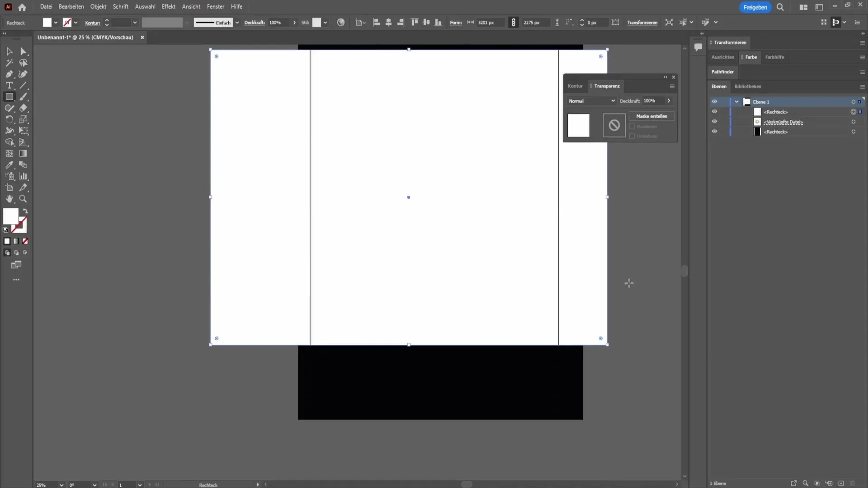Switch to the Farbhilfe tab
The height and width of the screenshot is (488, 868).
coord(774,57)
